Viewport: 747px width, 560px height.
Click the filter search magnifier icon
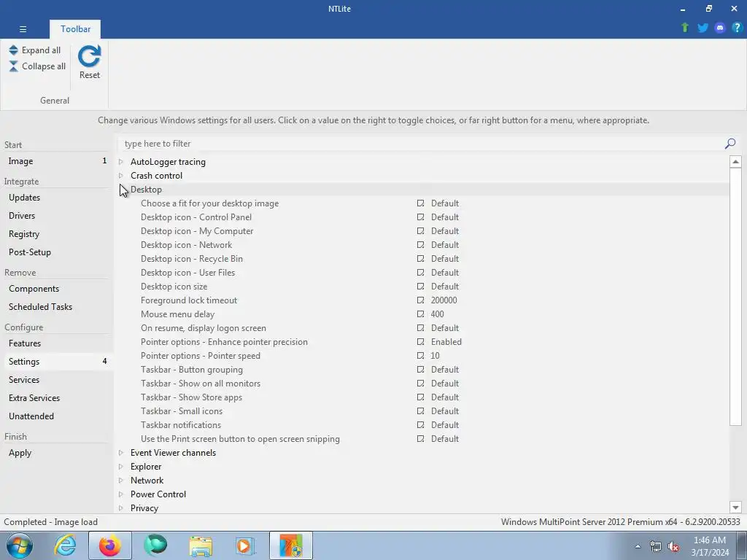729,144
